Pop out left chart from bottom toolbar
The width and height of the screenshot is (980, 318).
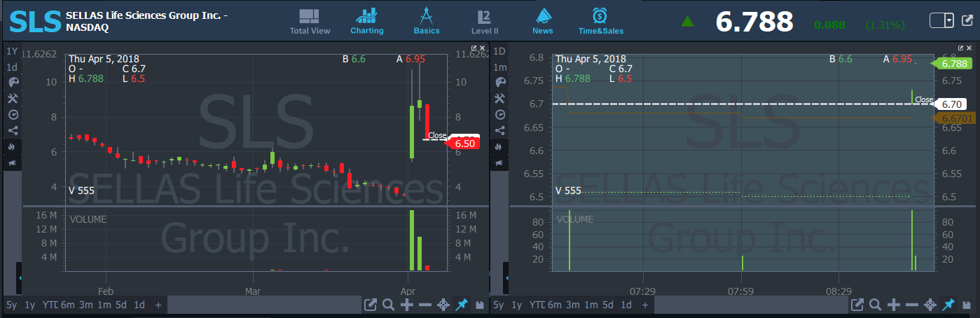[370, 305]
